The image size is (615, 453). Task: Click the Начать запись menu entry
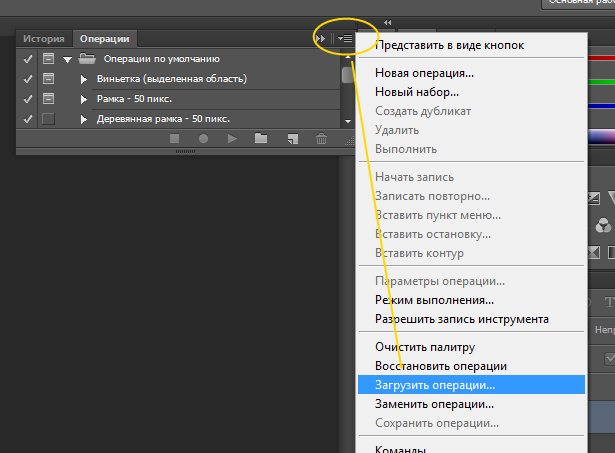click(x=471, y=177)
